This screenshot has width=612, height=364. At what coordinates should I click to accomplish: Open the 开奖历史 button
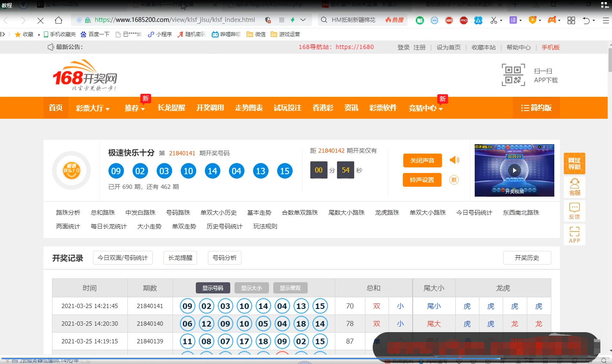point(527,258)
